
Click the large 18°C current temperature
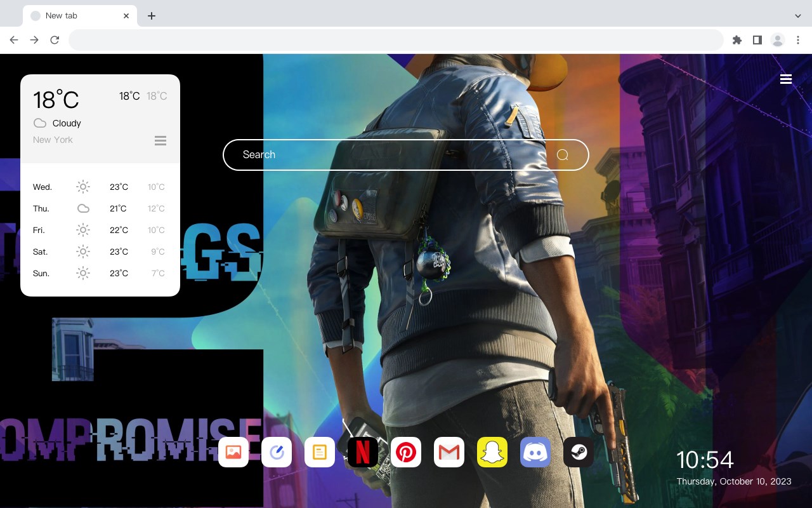pos(56,100)
